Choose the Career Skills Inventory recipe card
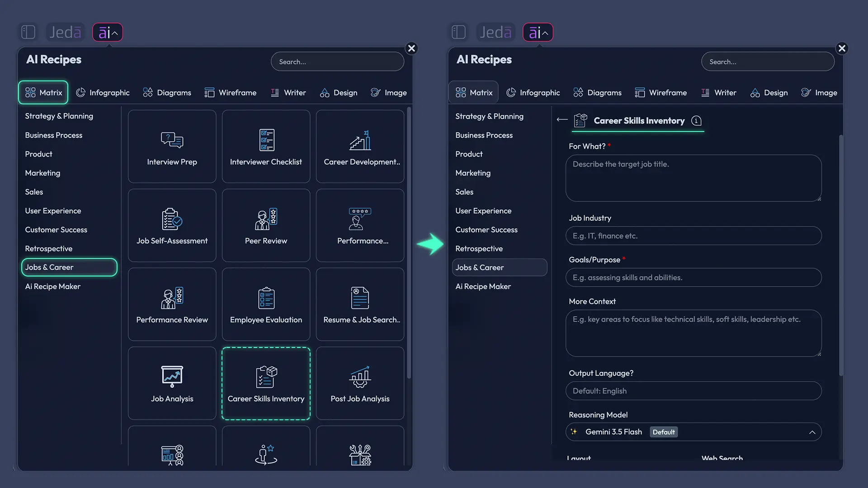 (266, 383)
